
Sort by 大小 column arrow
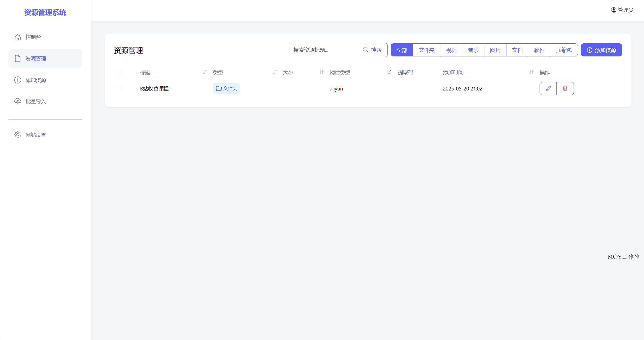(321, 72)
